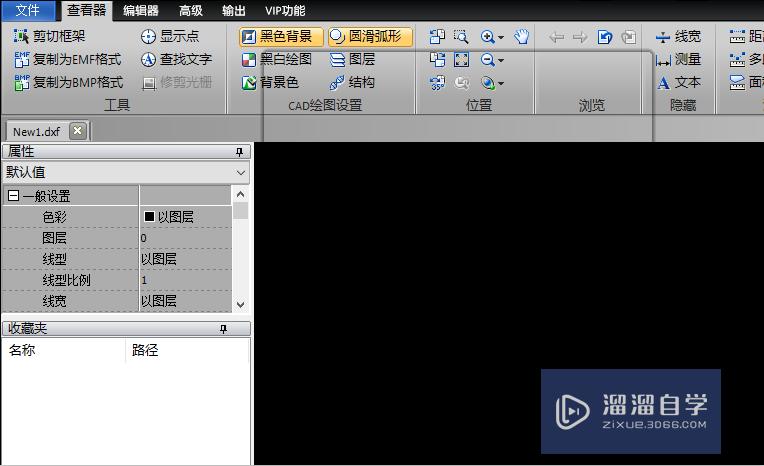
Task: Click the 名称 column header
Action: 63,350
